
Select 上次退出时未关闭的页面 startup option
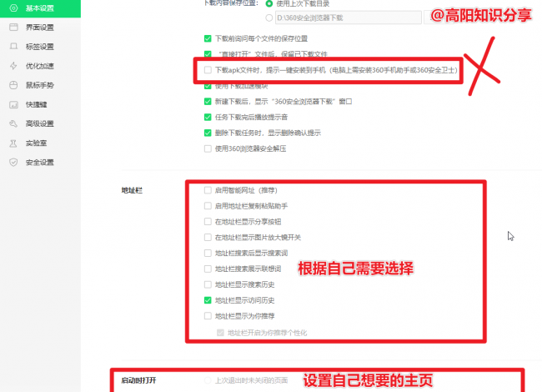pos(208,380)
